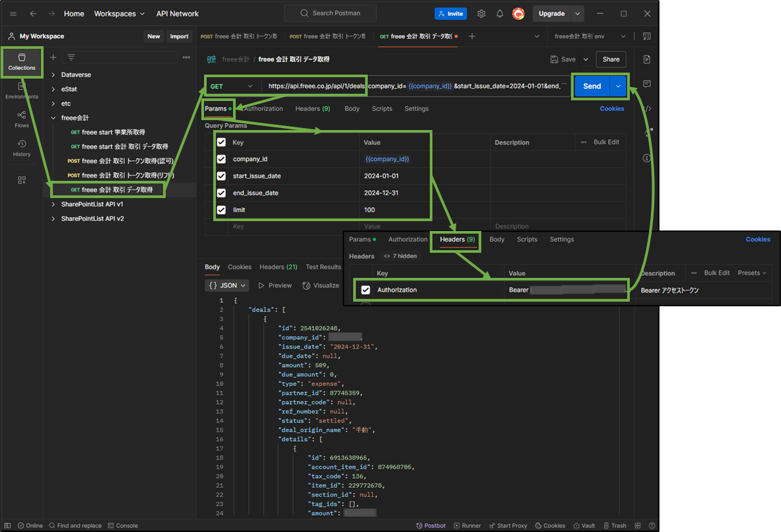Open Vault in the status bar
781x532 pixels.
[x=584, y=525]
